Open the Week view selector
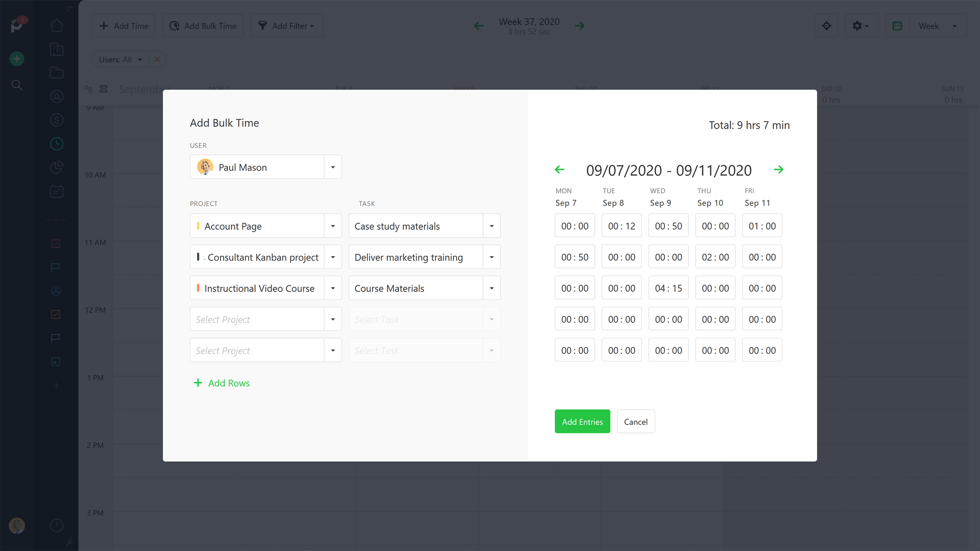The width and height of the screenshot is (980, 551). click(938, 25)
